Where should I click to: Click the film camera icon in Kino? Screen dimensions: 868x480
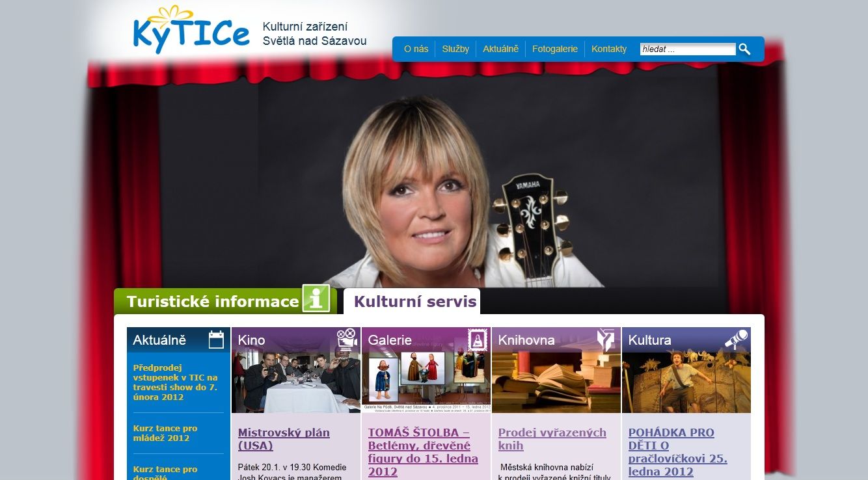[x=347, y=340]
